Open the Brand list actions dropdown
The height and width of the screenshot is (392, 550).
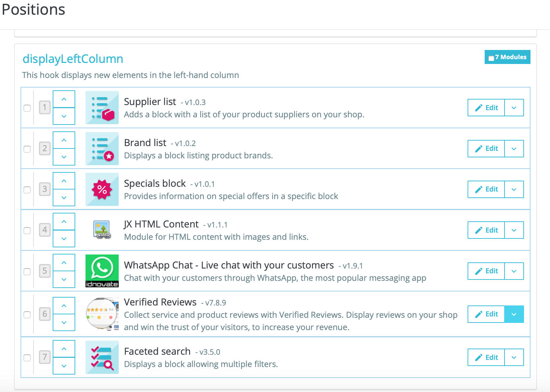click(514, 148)
